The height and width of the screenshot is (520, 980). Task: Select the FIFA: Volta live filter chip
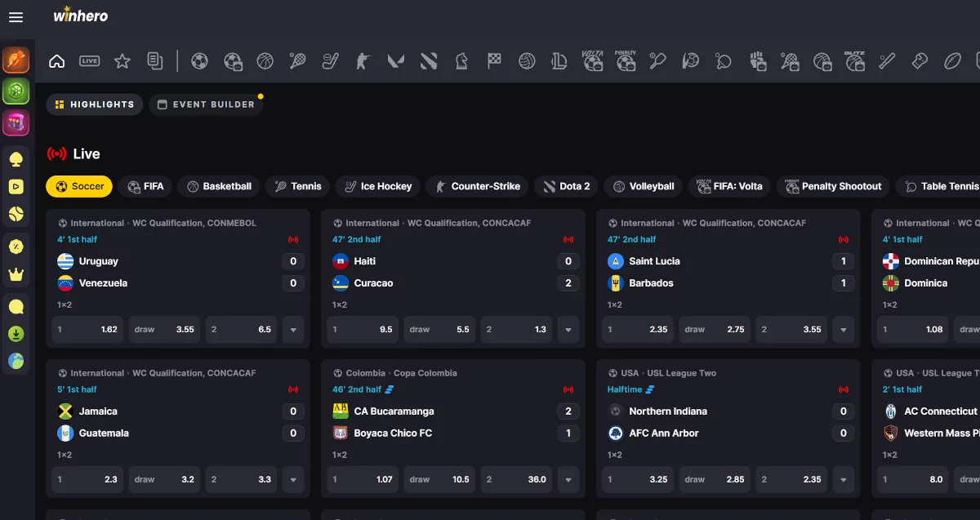point(729,186)
